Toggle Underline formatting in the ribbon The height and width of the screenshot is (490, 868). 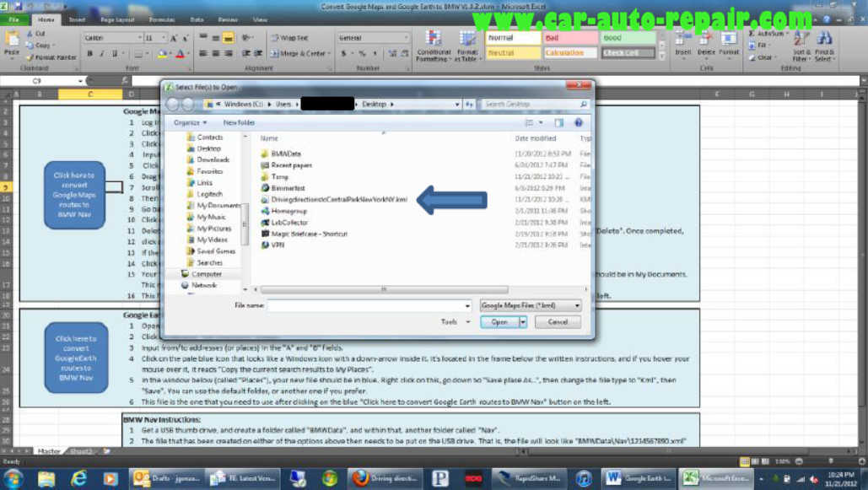[x=115, y=54]
